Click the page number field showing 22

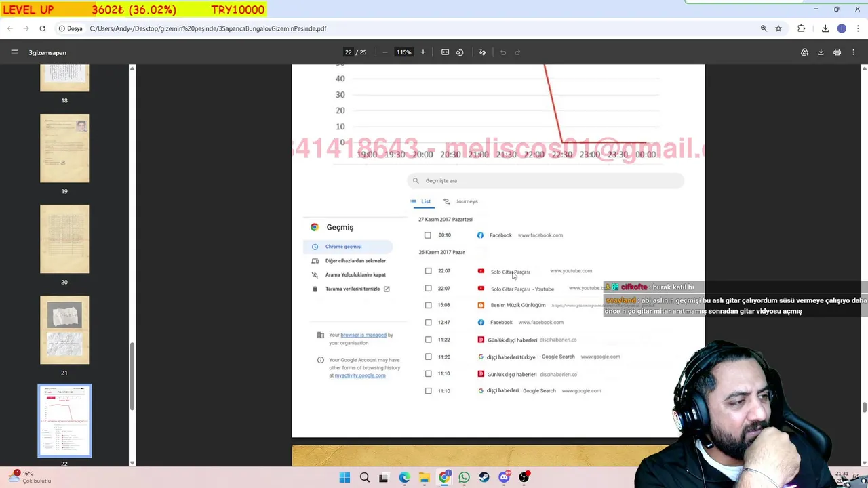tap(348, 52)
